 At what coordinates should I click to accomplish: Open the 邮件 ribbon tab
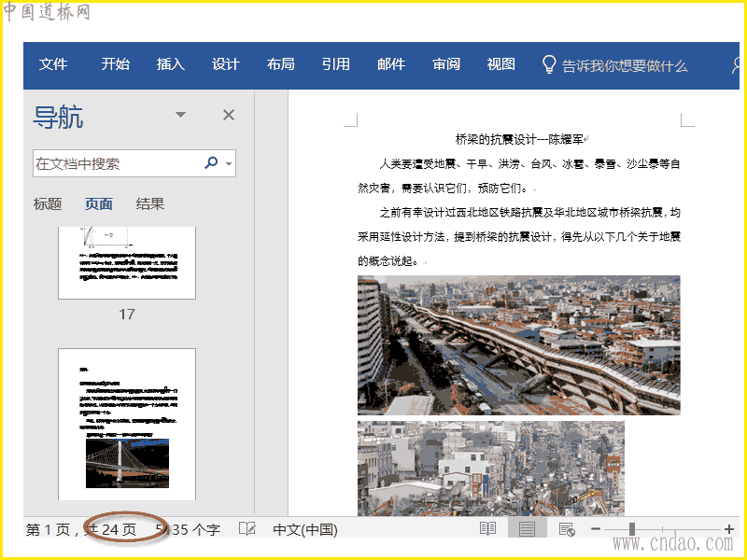(x=391, y=64)
